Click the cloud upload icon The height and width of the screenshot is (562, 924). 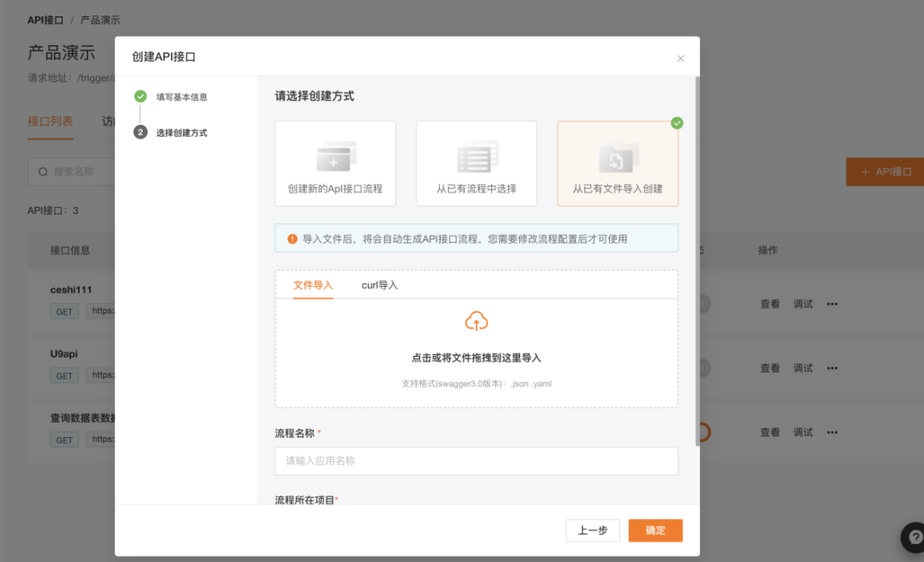477,321
